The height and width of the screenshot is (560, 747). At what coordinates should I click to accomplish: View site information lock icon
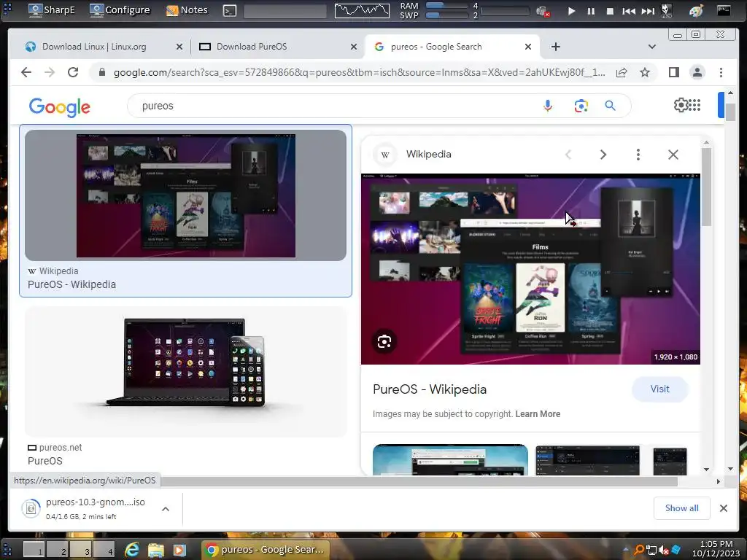point(102,72)
